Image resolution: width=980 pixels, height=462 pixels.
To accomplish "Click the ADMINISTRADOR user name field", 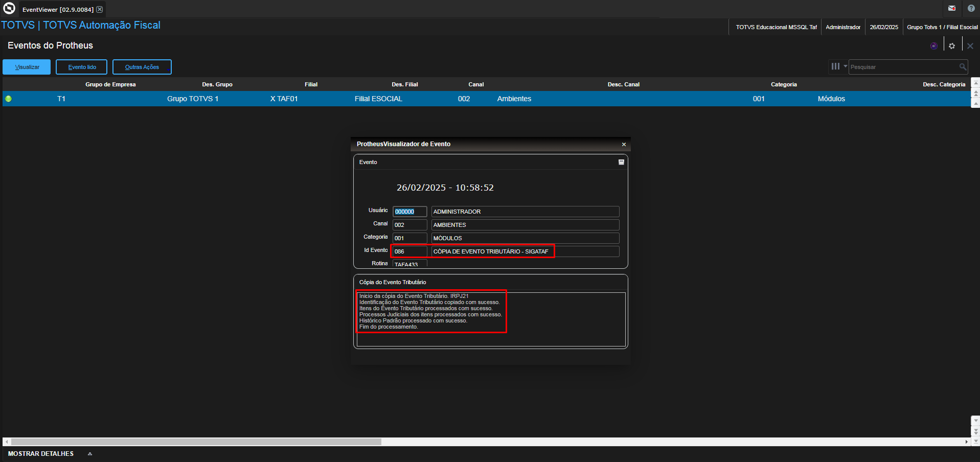I will coord(525,212).
